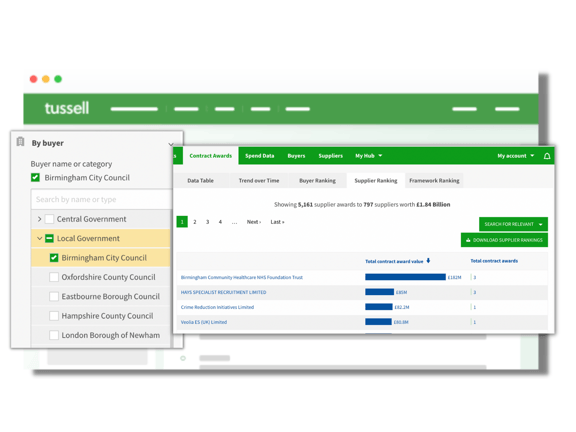Click the green maximize dot
This screenshot has width=576, height=432.
58,79
